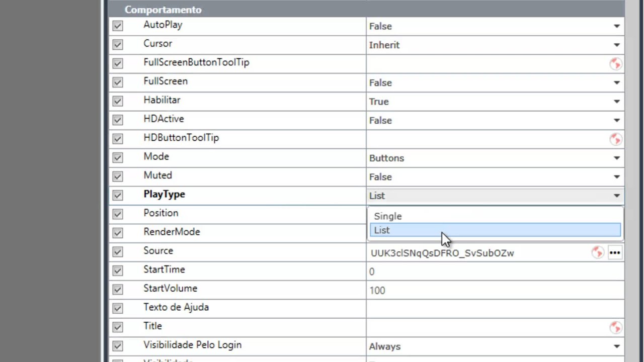Click the FullScreenButtonToolTip value field
The height and width of the screenshot is (362, 644).
point(487,64)
